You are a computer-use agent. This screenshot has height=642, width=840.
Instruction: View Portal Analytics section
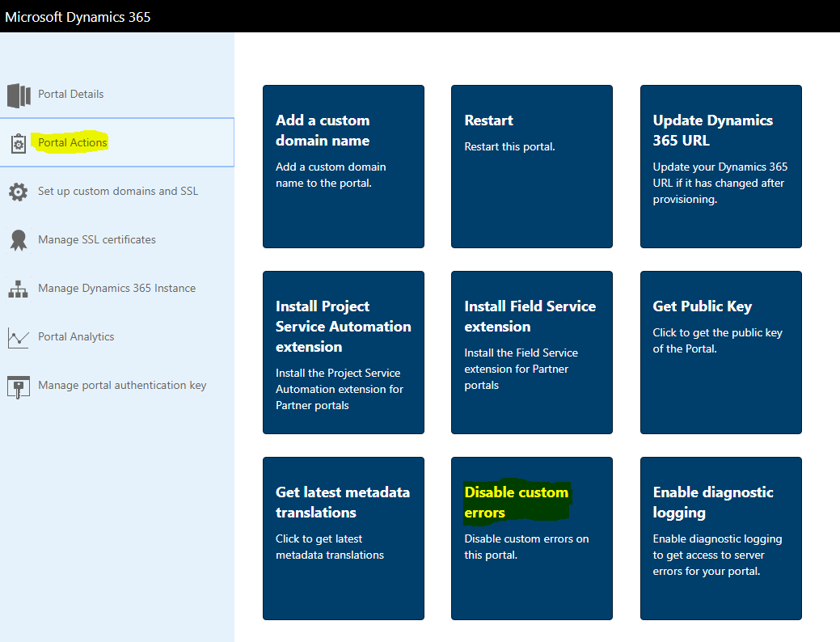(116, 336)
